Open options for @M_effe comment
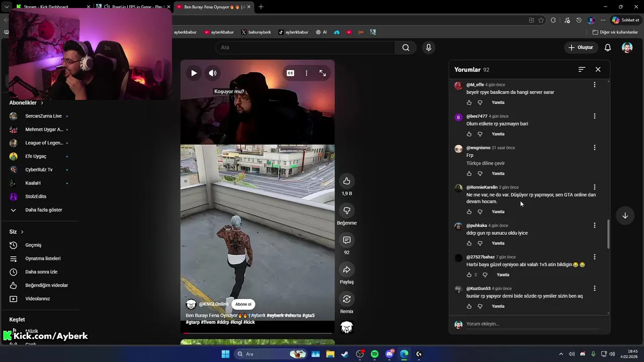 point(594,84)
